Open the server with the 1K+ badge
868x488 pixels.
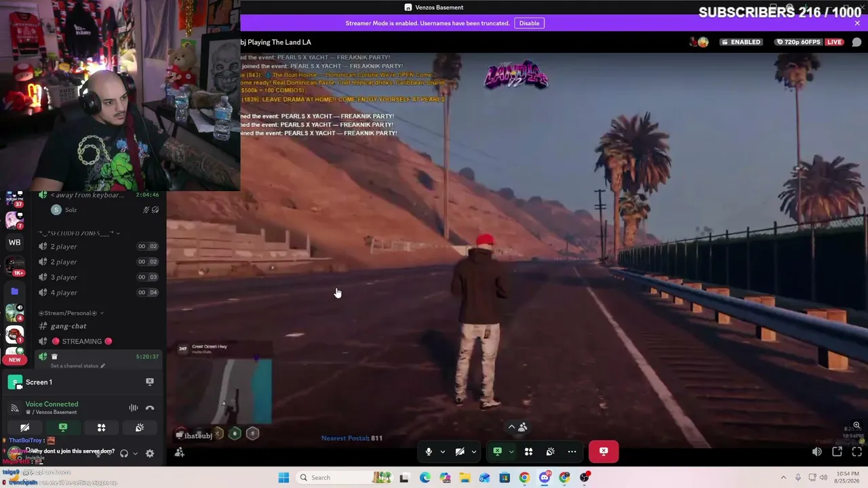(14, 266)
